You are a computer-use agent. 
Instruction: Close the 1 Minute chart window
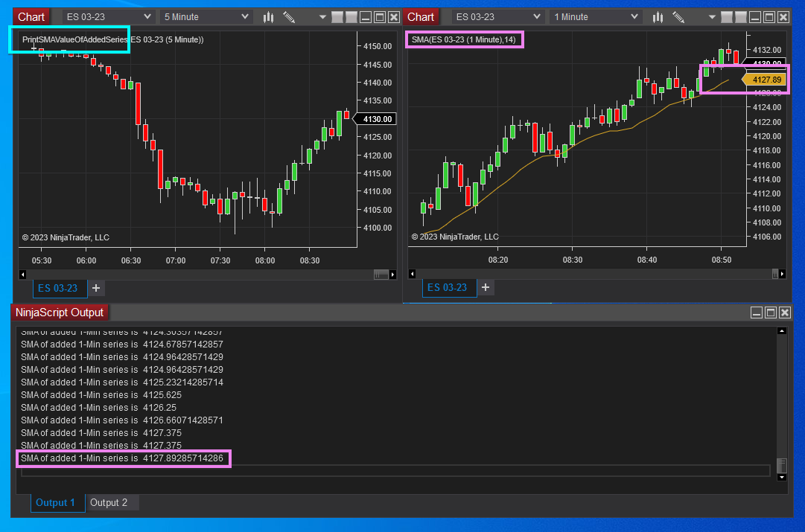[x=783, y=17]
